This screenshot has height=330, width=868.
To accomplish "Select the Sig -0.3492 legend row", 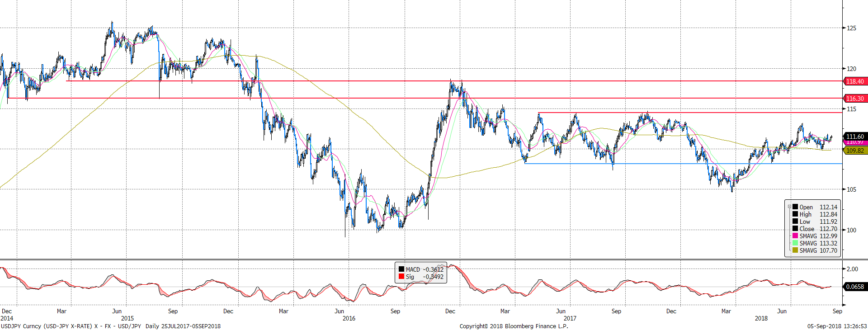I will click(x=421, y=277).
